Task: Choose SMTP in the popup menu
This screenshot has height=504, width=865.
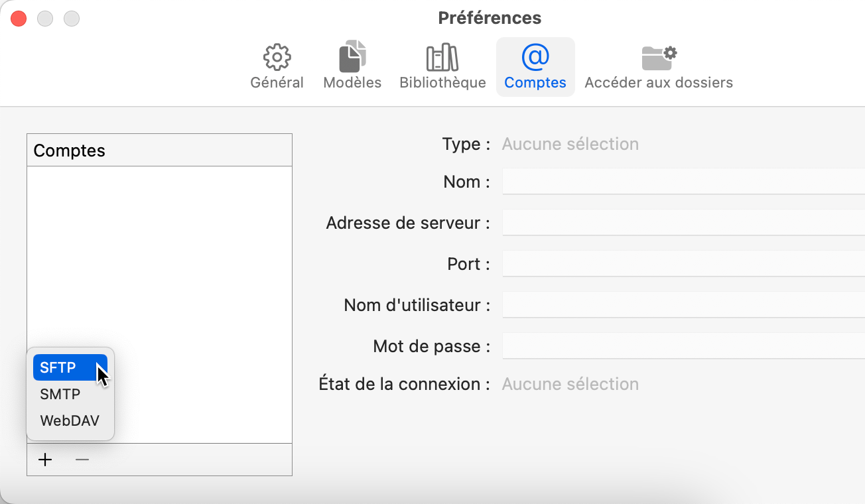Action: (60, 394)
